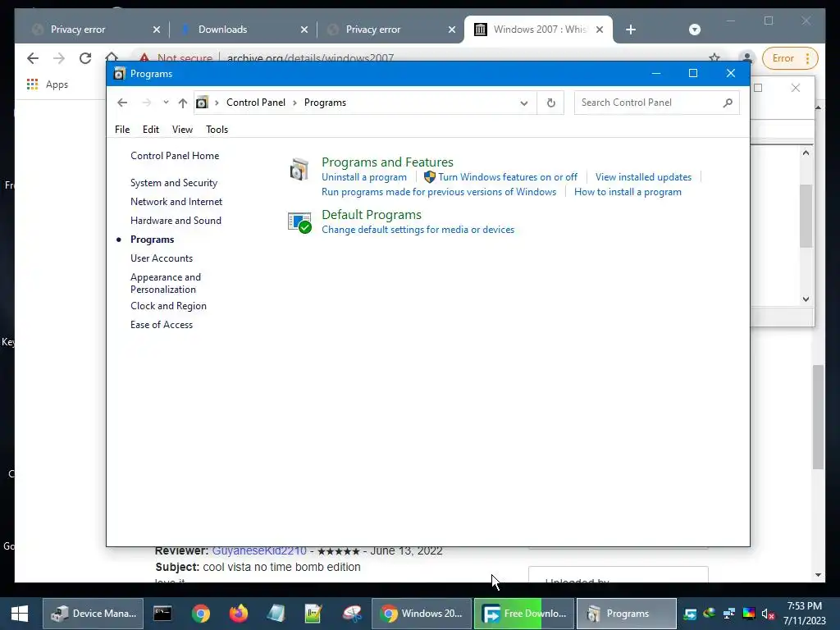
Task: Go back in Control Panel window
Action: click(x=122, y=103)
